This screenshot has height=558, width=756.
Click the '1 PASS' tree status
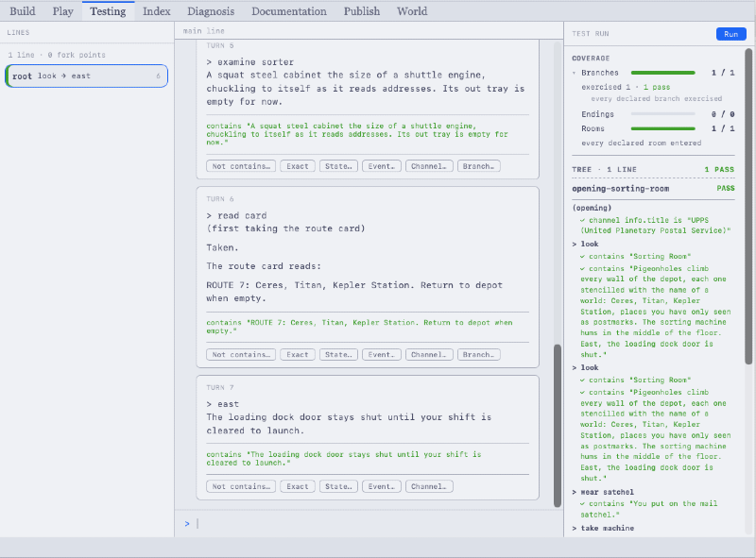pos(719,170)
